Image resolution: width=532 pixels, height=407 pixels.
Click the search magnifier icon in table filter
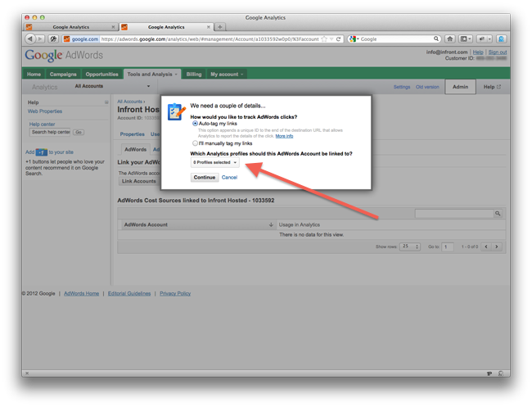click(497, 214)
